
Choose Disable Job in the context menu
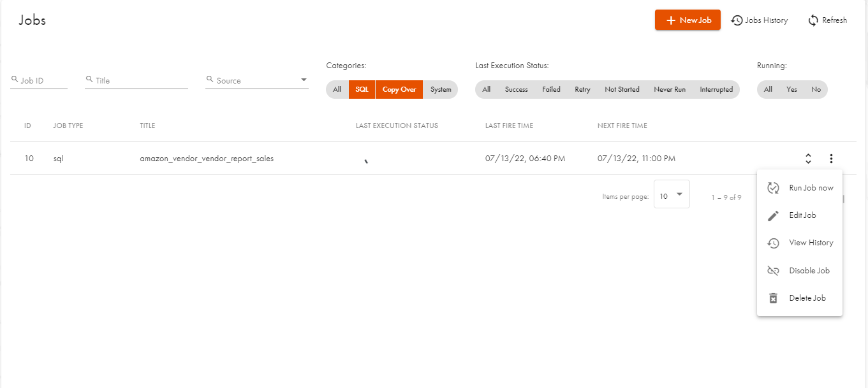coord(809,271)
